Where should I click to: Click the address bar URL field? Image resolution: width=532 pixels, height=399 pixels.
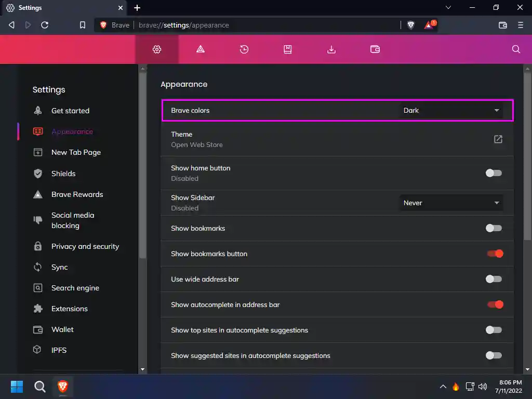260,25
